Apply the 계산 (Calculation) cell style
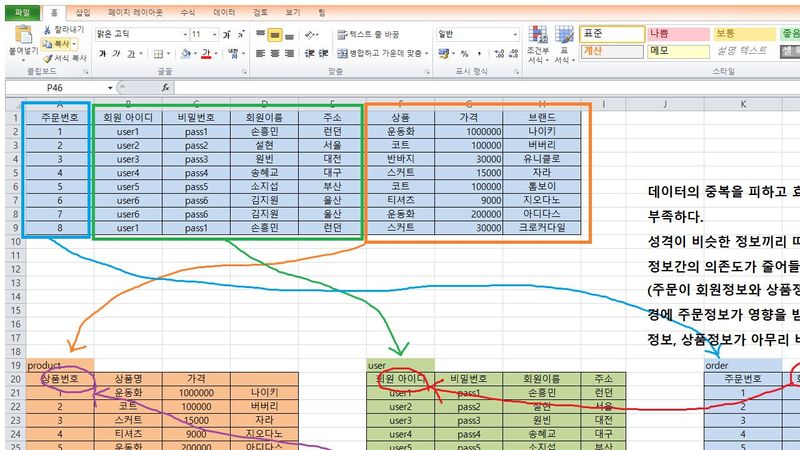The width and height of the screenshot is (800, 450). click(x=612, y=51)
